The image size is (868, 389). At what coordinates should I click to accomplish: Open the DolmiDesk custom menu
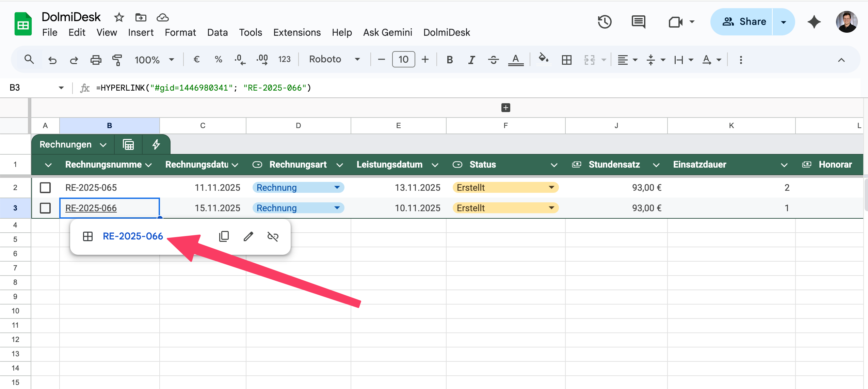pyautogui.click(x=447, y=32)
